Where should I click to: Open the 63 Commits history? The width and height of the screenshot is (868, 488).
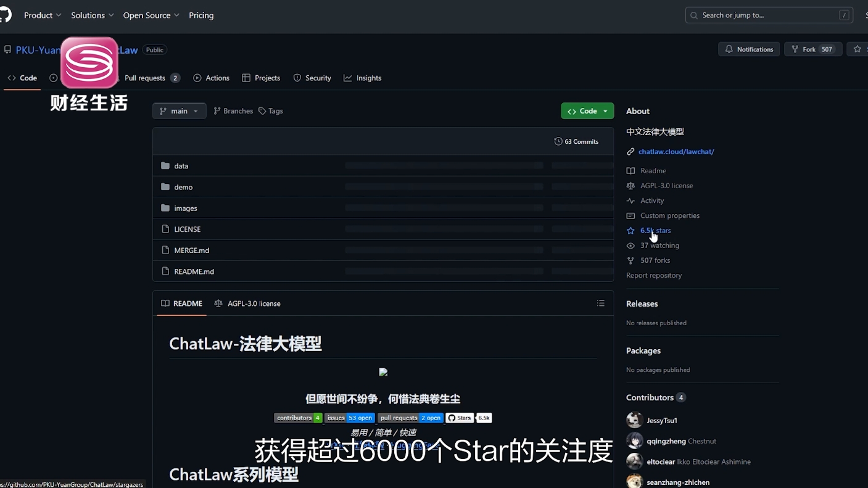coord(576,141)
